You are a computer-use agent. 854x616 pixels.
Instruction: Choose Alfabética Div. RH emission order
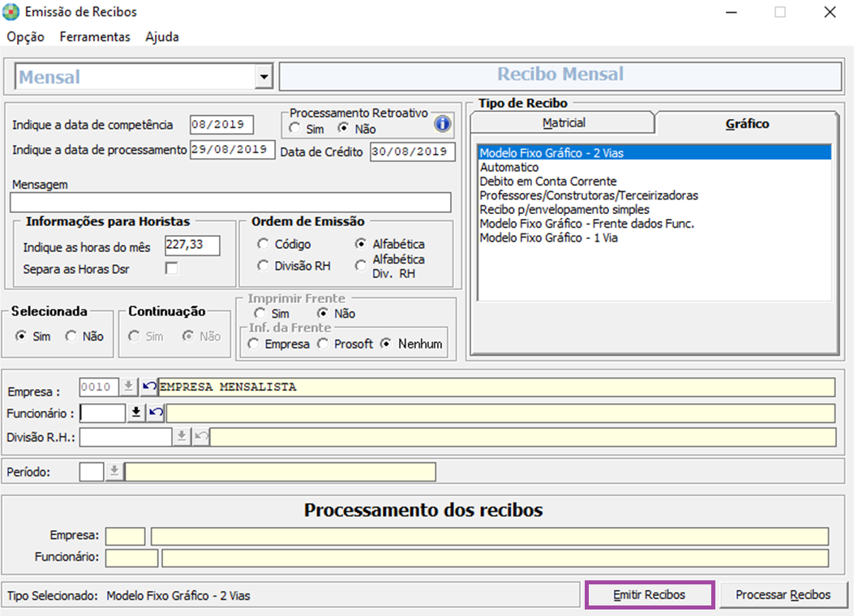point(361,266)
